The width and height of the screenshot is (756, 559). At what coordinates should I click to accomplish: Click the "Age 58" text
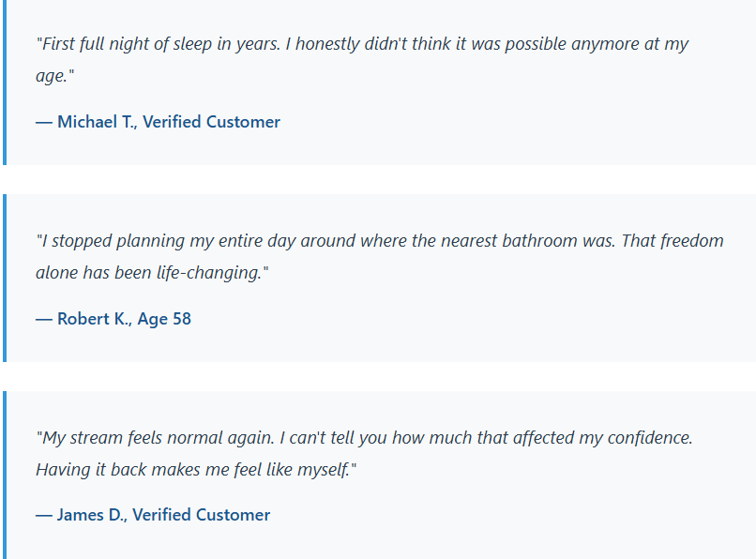(164, 319)
